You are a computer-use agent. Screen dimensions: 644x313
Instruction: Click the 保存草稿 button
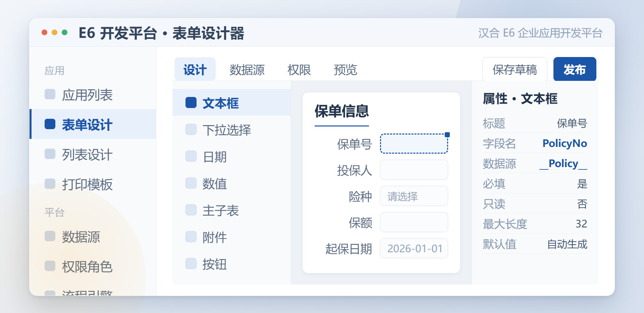(x=515, y=69)
